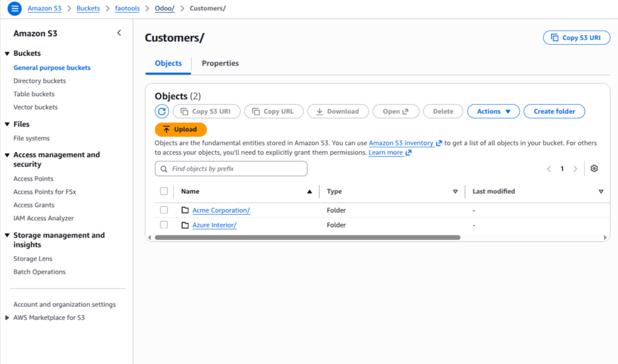Click the Copy URL button

tap(274, 111)
